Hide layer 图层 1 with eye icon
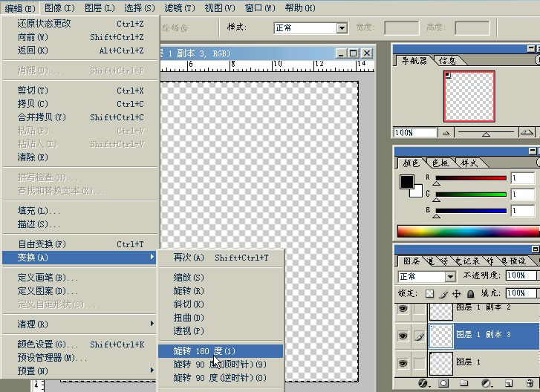Viewport: 540px width, 392px height. [x=403, y=363]
